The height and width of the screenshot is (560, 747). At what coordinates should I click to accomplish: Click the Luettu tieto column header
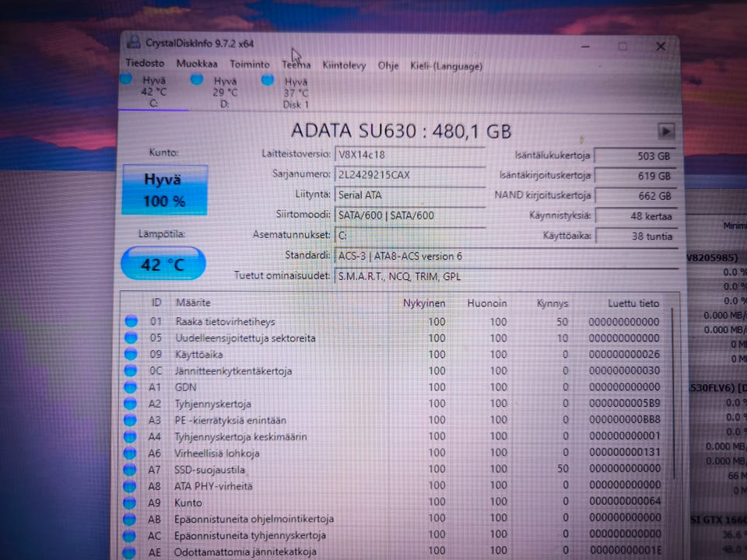coord(633,303)
